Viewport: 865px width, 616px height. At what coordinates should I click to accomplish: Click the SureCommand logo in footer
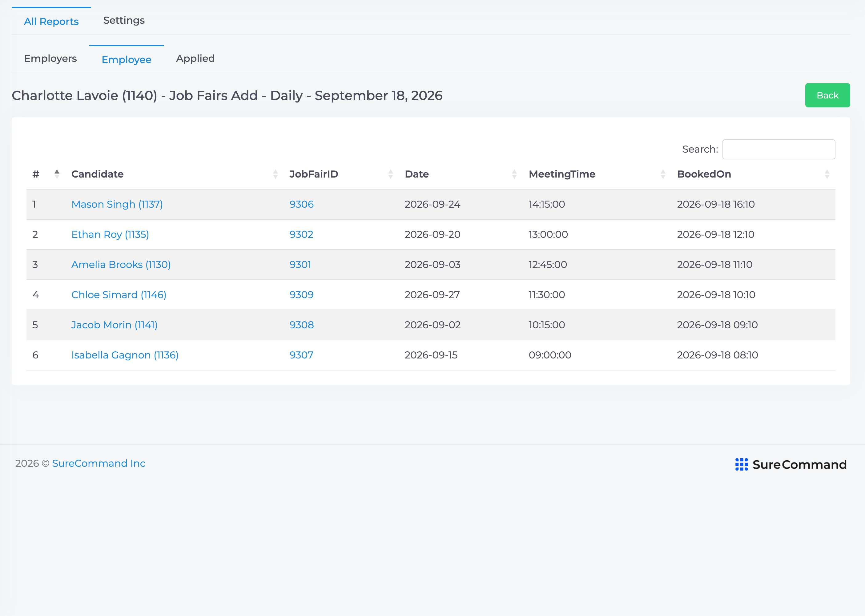(x=791, y=464)
